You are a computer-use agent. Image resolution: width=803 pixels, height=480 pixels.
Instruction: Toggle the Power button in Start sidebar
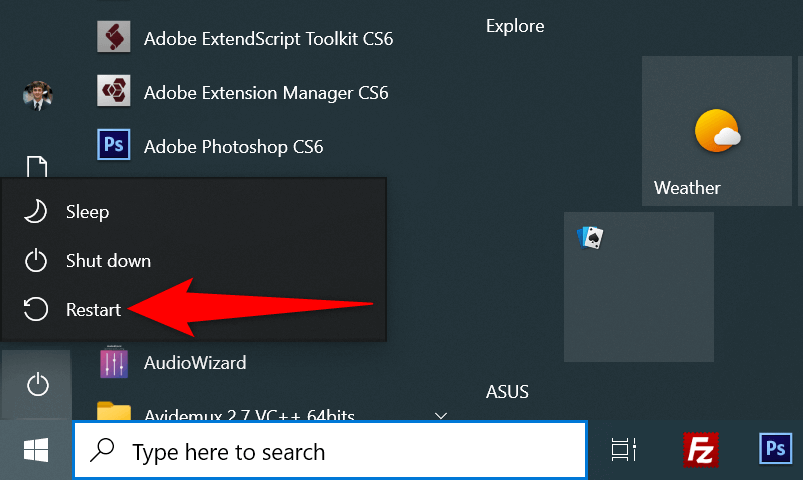pos(37,383)
